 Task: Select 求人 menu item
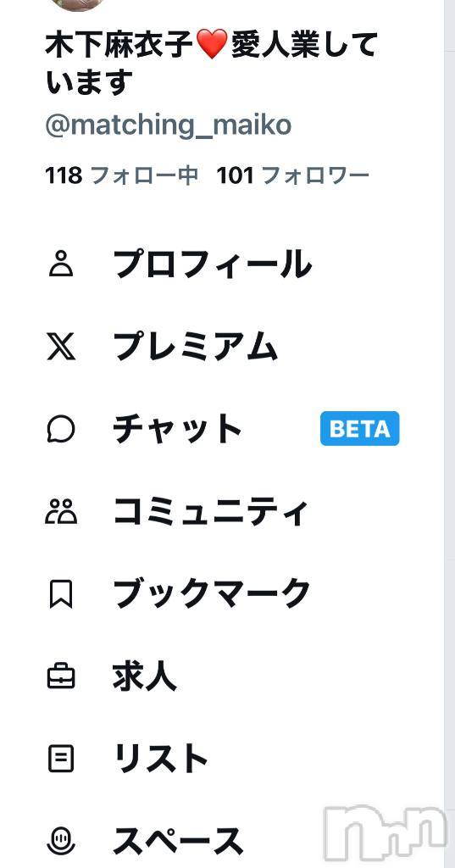145,676
